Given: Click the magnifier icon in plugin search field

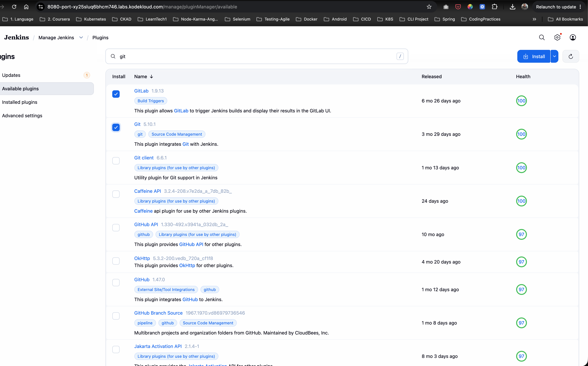Looking at the screenshot, I should click(x=113, y=56).
